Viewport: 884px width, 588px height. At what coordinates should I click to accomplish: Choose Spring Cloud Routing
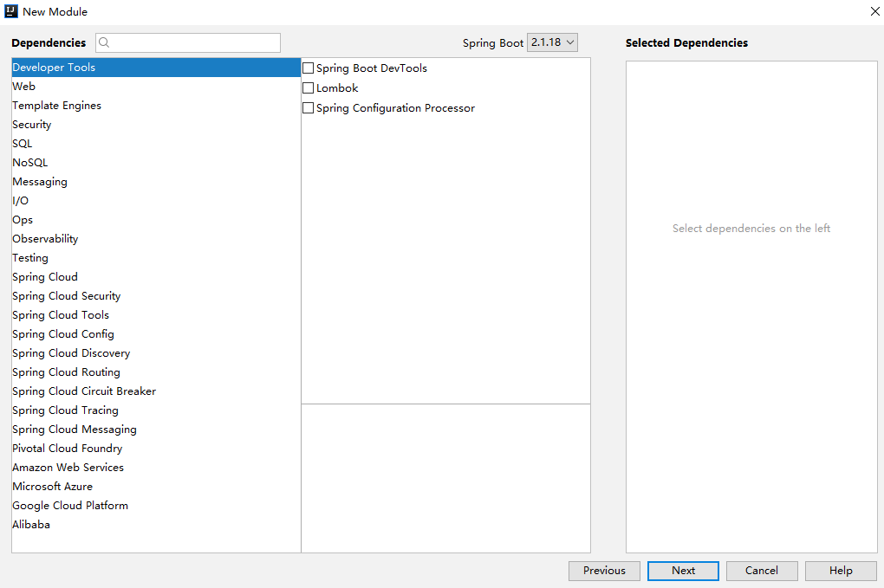click(x=156, y=372)
